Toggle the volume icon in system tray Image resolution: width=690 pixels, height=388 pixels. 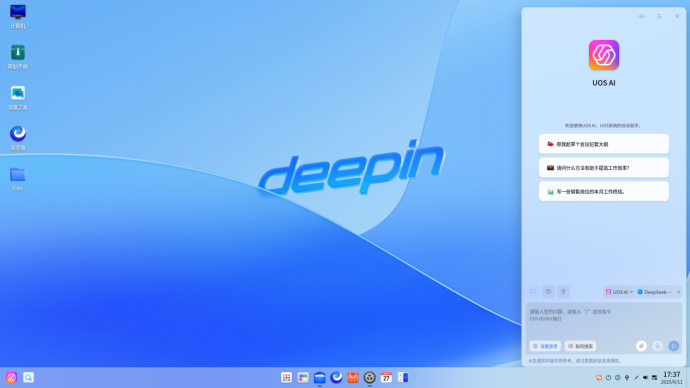(x=645, y=378)
